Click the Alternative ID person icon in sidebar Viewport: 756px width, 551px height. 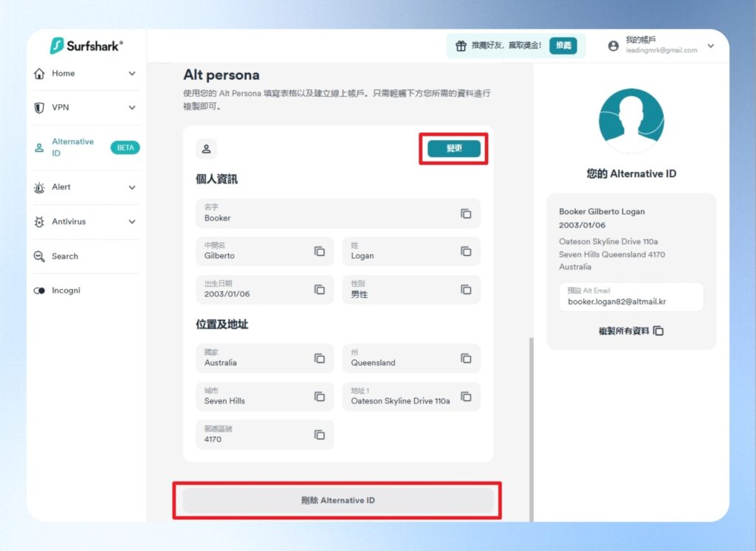coord(40,148)
